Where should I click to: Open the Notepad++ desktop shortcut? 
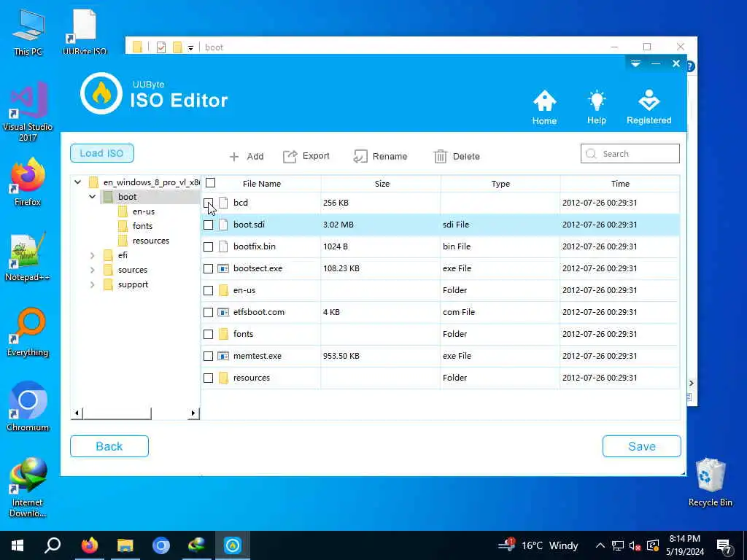point(28,257)
